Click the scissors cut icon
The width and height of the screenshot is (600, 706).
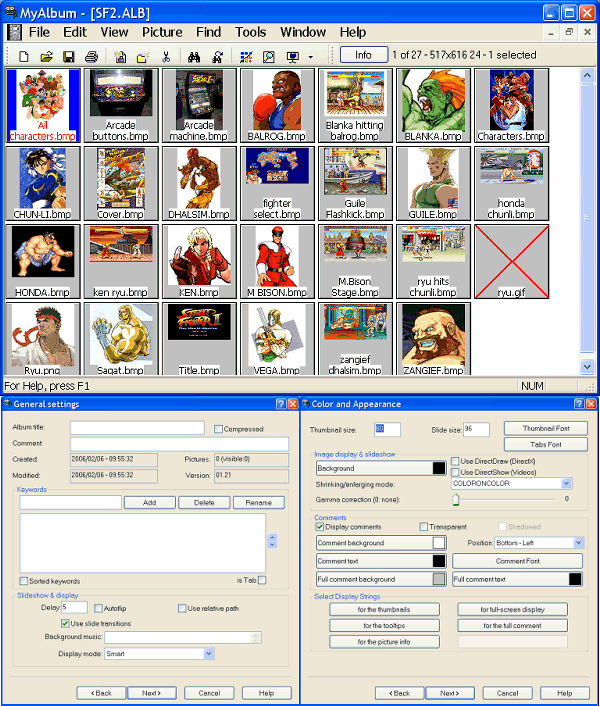click(x=166, y=57)
